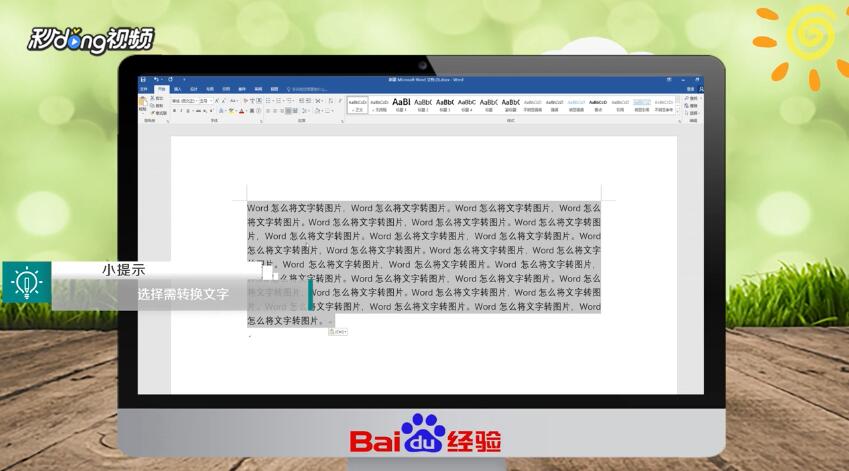
Task: Decrease paragraph indent
Action: [x=302, y=101]
